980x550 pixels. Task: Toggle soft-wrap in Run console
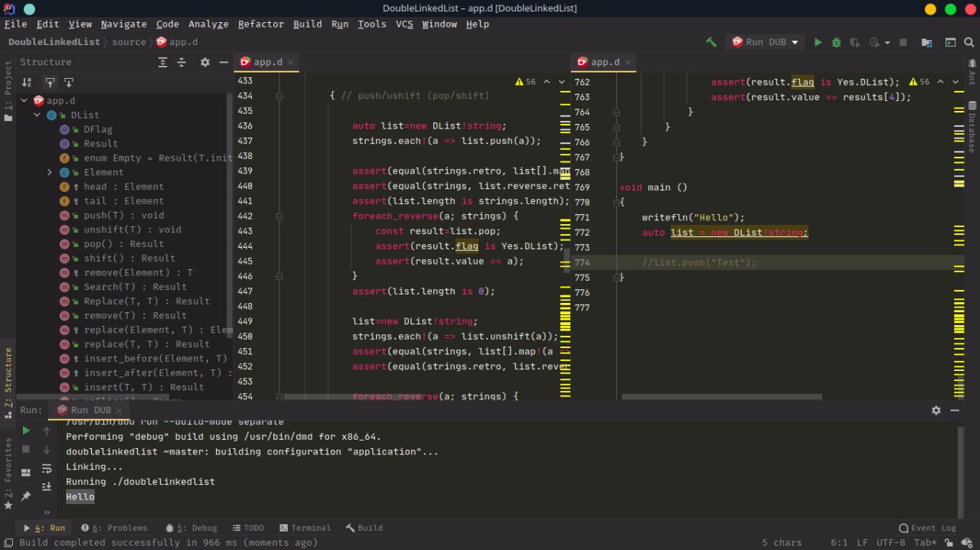47,468
